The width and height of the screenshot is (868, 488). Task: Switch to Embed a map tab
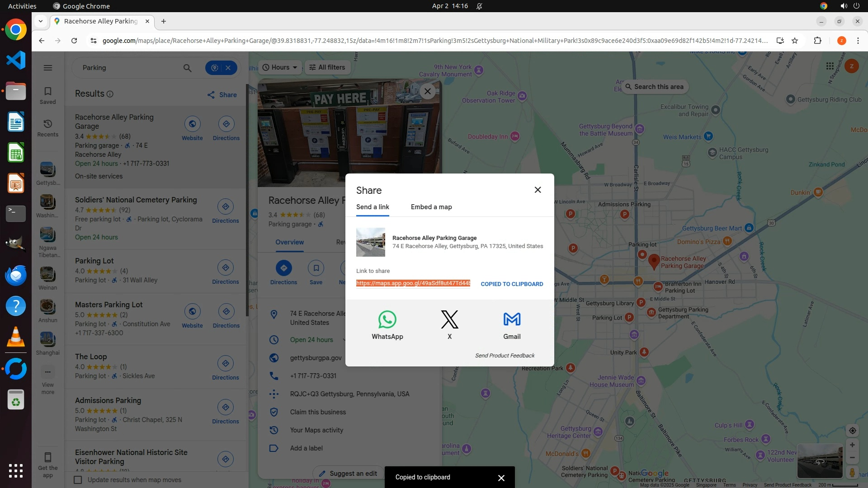pyautogui.click(x=431, y=207)
